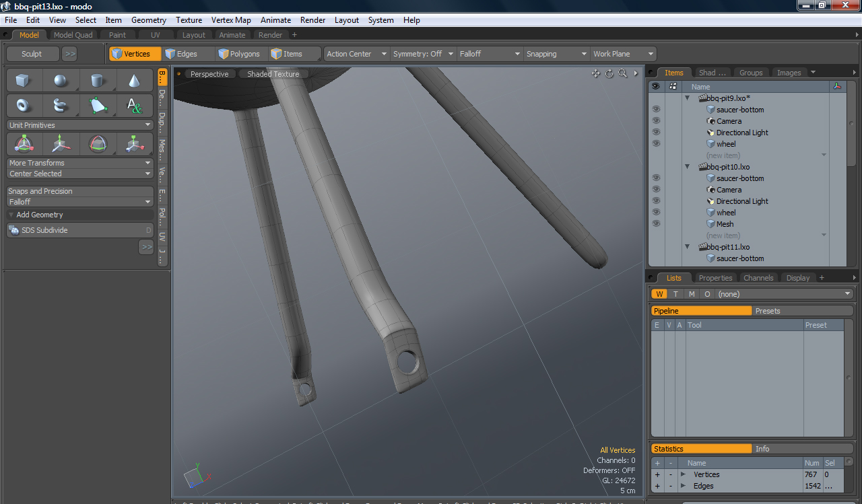
Task: Open the Render menu
Action: (312, 20)
